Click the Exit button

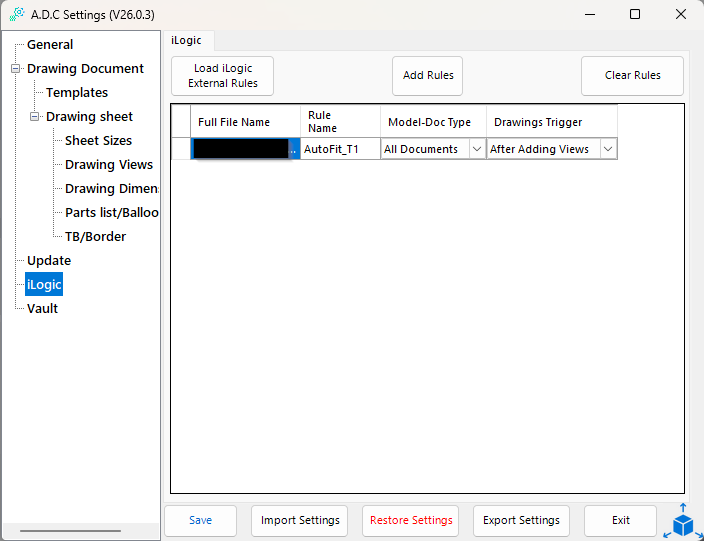[x=620, y=521]
